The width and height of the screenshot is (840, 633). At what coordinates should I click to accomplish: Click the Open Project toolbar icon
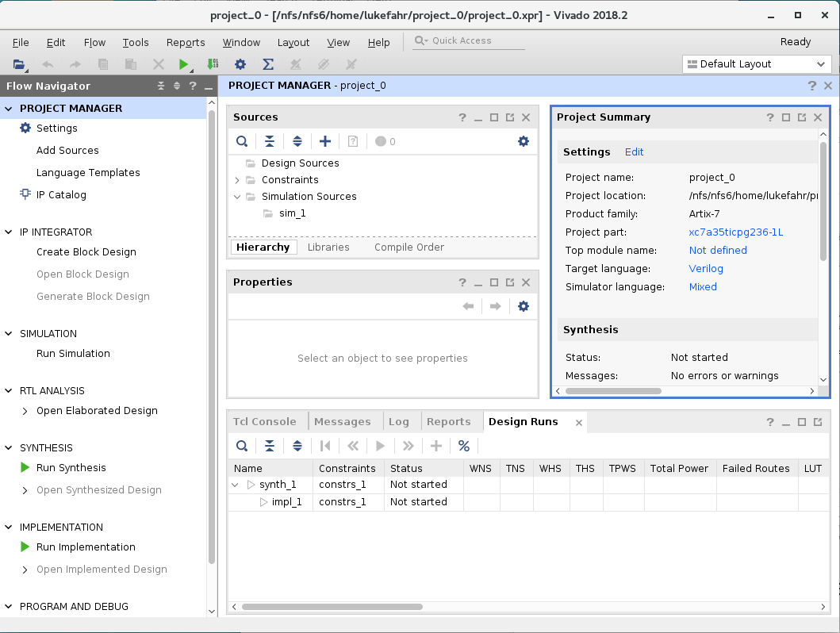[19, 64]
